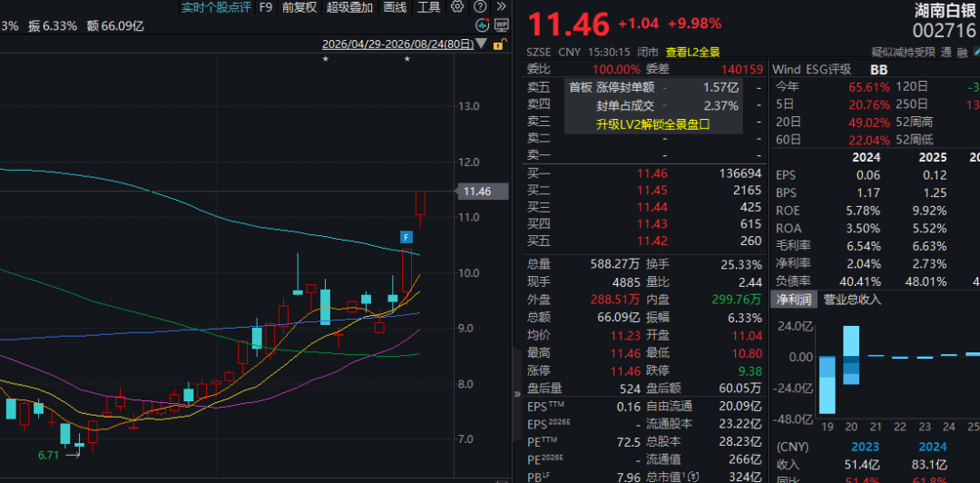This screenshot has width=980, height=483.
Task: Open 超级叠加 overlay menu
Action: 349,7
